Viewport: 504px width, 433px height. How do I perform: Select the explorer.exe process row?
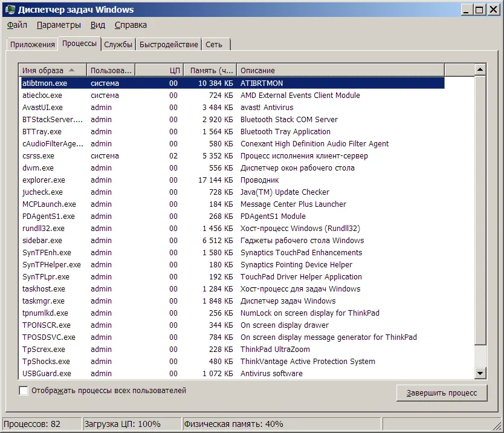(44, 180)
